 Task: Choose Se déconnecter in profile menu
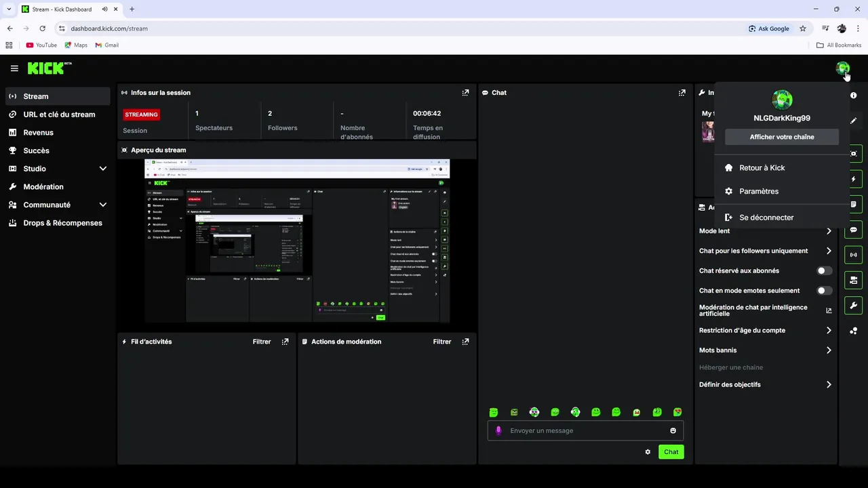(x=782, y=218)
